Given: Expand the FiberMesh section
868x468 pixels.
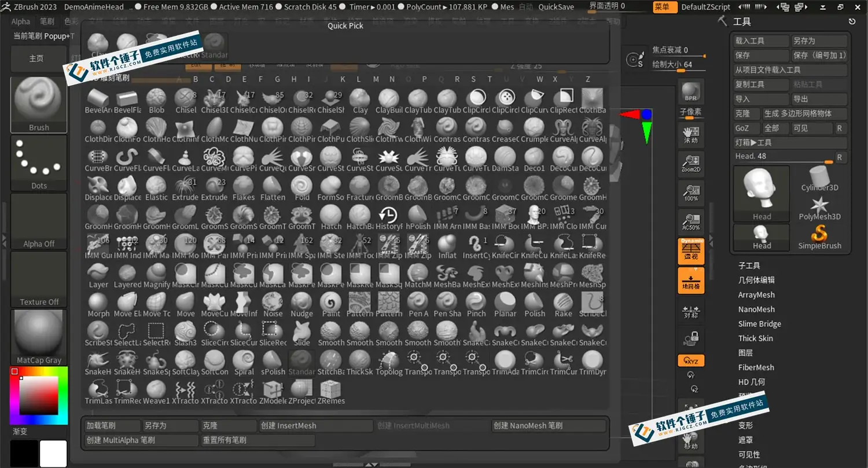Looking at the screenshot, I should coord(756,367).
